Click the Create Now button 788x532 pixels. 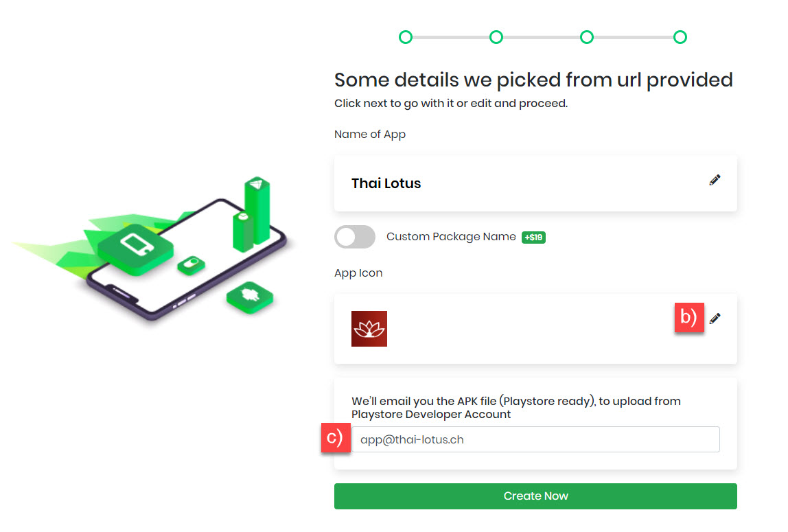pyautogui.click(x=535, y=496)
